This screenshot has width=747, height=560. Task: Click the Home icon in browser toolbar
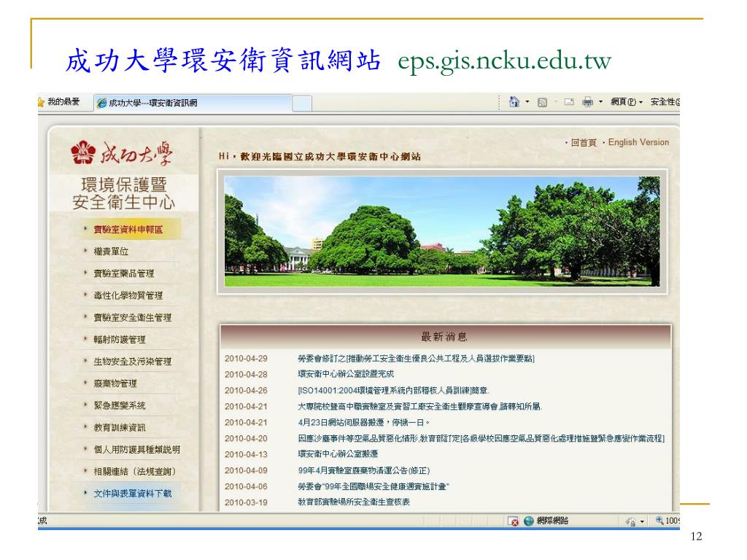coord(514,101)
